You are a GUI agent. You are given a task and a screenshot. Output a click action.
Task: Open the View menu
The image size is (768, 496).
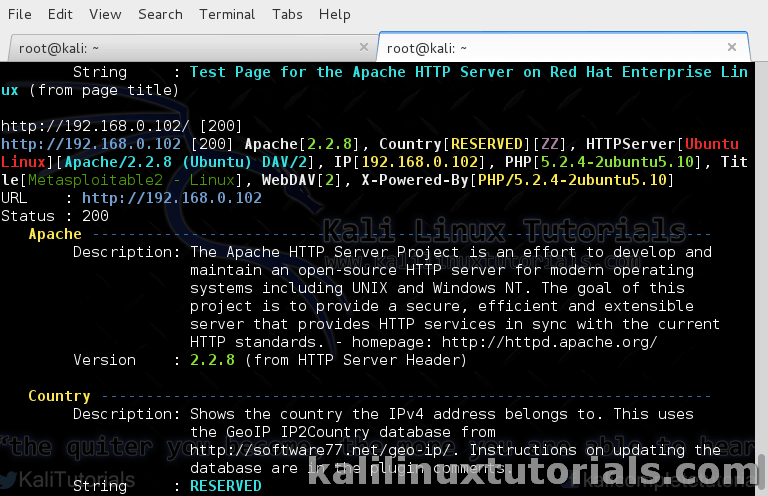pyautogui.click(x=104, y=14)
